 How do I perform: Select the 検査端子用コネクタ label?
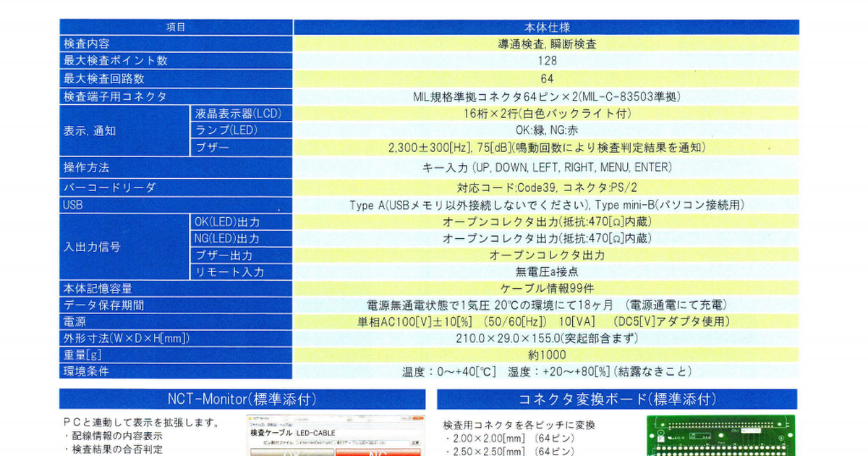click(115, 96)
